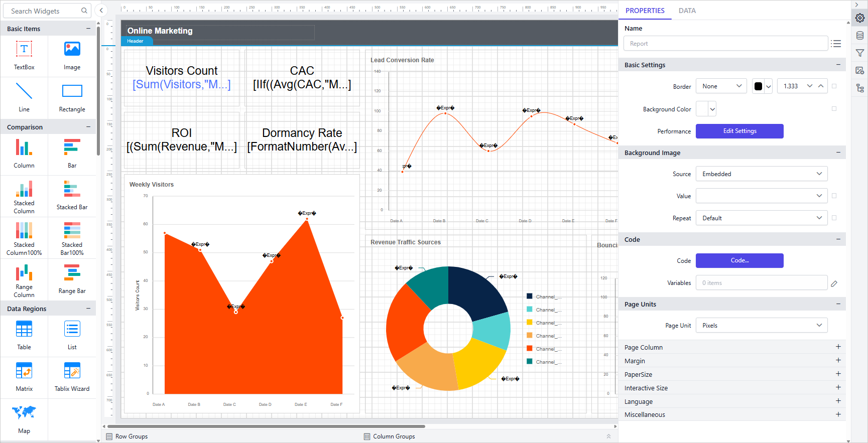Open the Column Groups panel

(x=390, y=436)
